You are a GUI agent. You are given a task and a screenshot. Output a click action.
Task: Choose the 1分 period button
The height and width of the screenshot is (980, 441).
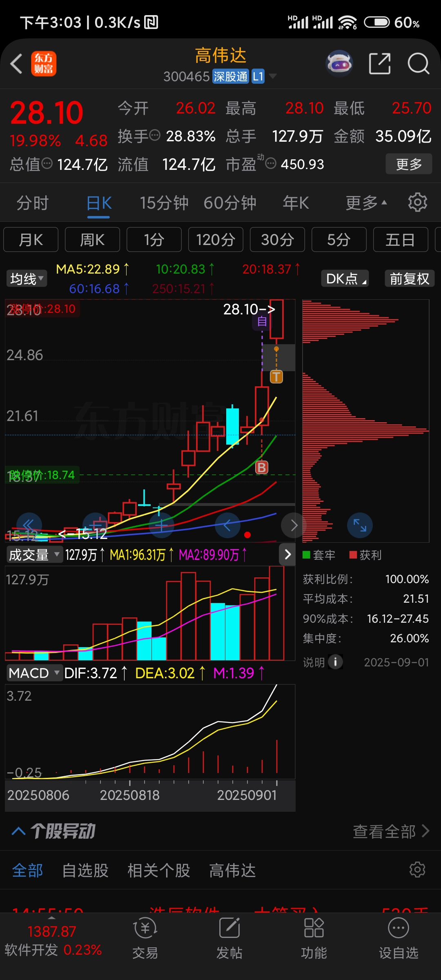click(x=154, y=240)
